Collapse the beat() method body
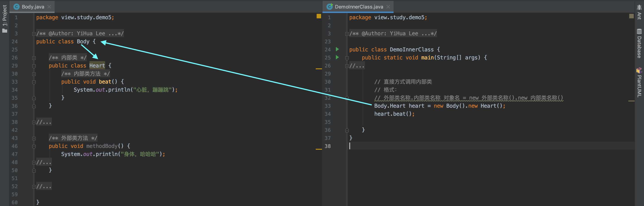 pos(34,82)
